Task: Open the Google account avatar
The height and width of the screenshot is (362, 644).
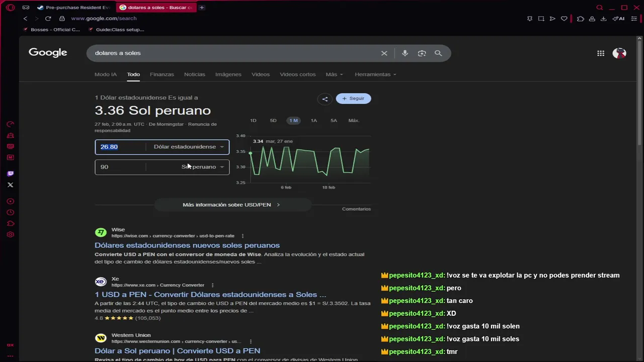Action: pyautogui.click(x=619, y=53)
